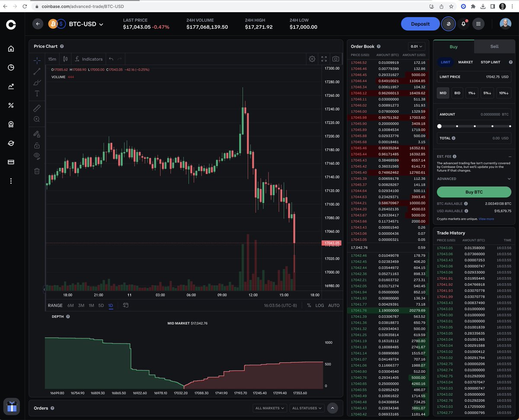The image size is (519, 420).
Task: Toggle AUTO scale on the chart
Action: 334,305
